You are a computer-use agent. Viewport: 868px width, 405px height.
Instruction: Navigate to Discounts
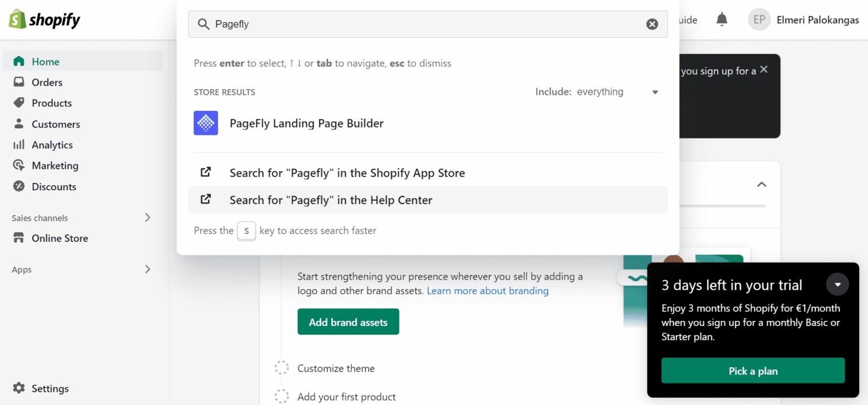[x=54, y=186]
